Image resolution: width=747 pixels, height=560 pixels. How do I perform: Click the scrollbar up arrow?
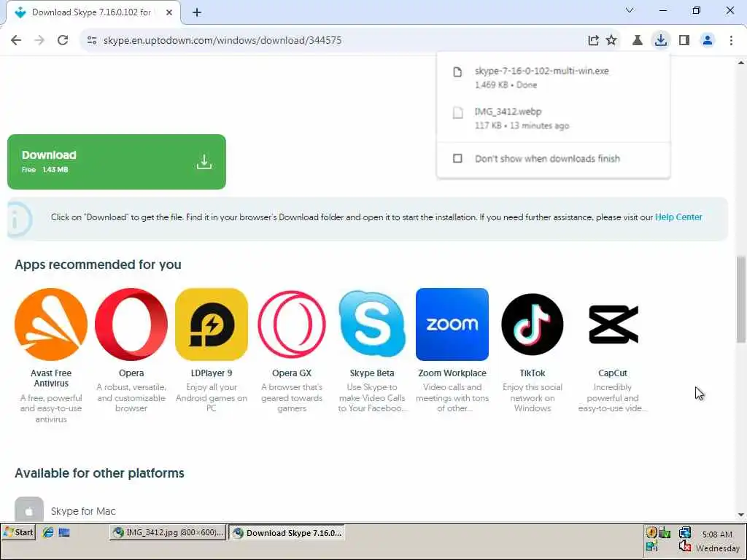click(x=741, y=63)
